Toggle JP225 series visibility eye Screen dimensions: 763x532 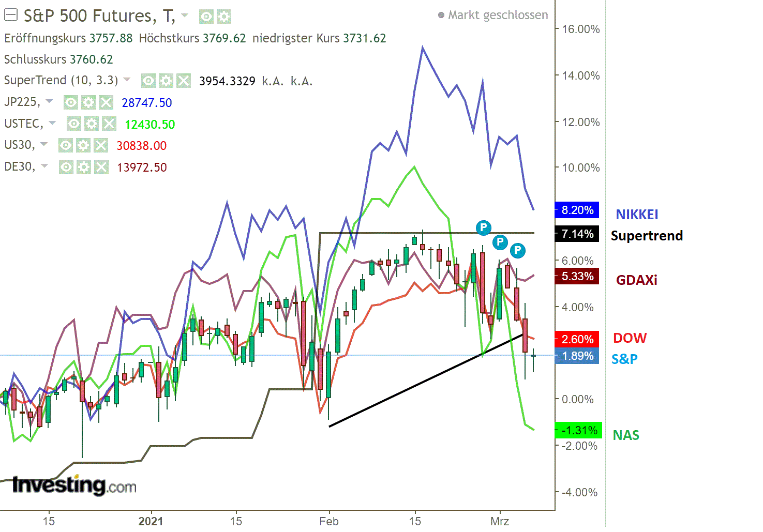pos(71,102)
